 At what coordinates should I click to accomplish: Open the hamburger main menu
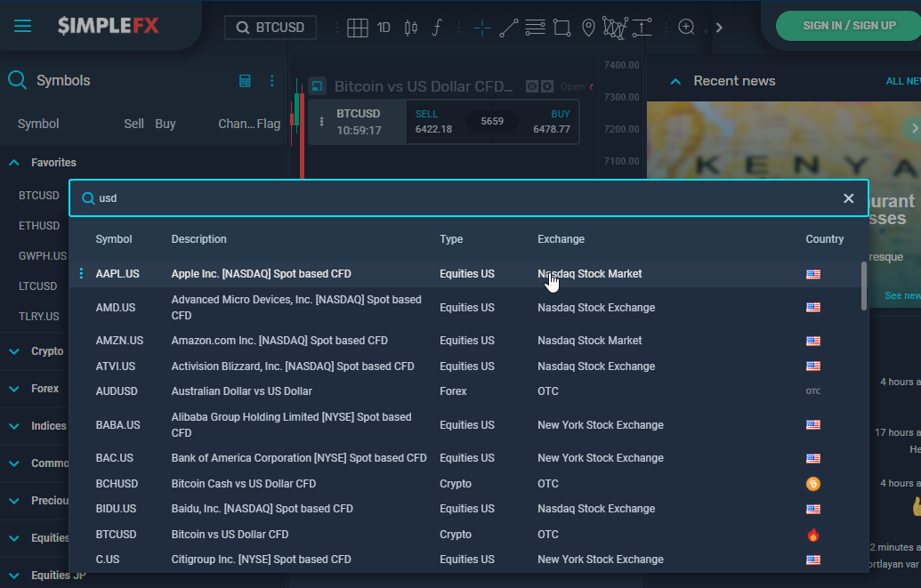tap(22, 26)
